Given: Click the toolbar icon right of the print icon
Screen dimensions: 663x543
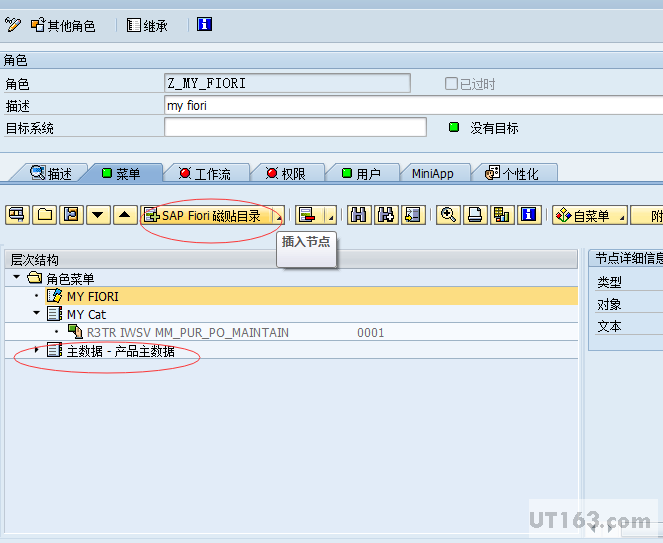Looking at the screenshot, I should pyautogui.click(x=502, y=215).
